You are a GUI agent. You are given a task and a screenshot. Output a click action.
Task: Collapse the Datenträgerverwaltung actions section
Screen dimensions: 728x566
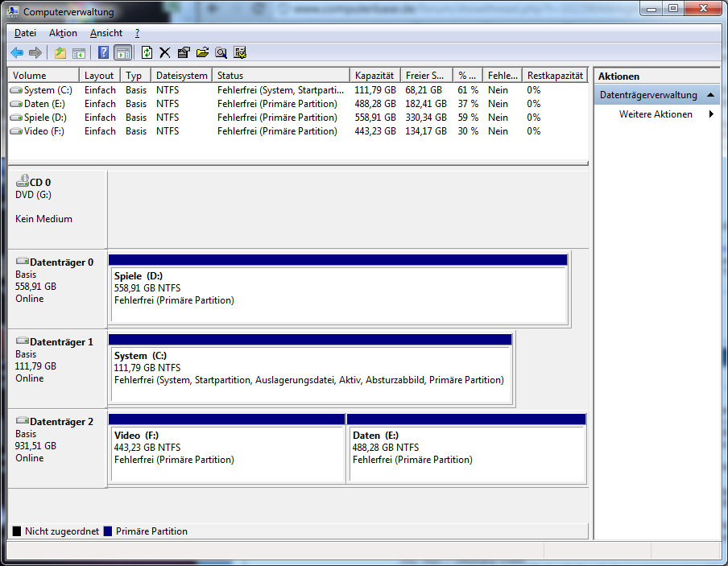tap(710, 95)
